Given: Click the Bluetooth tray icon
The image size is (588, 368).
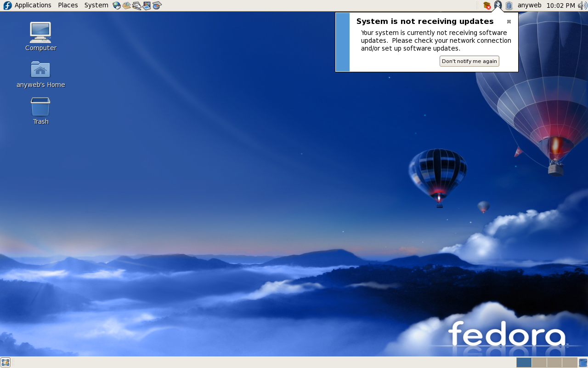Looking at the screenshot, I should click(x=498, y=6).
